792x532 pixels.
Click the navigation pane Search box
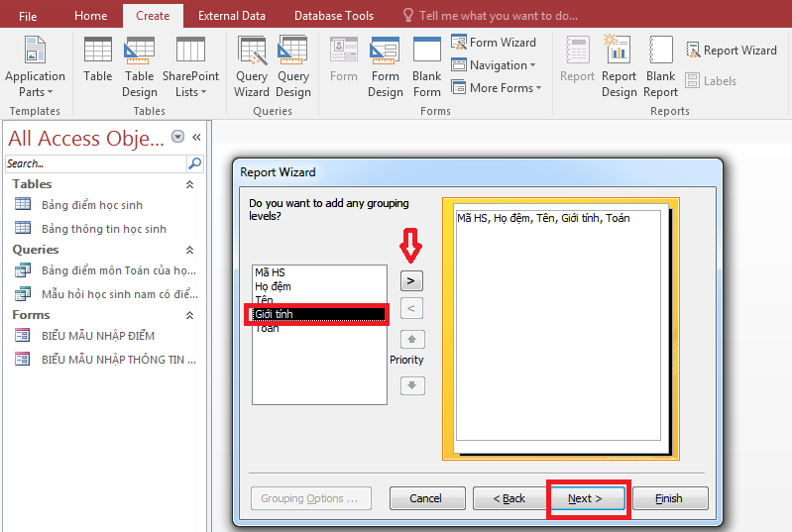(95, 163)
